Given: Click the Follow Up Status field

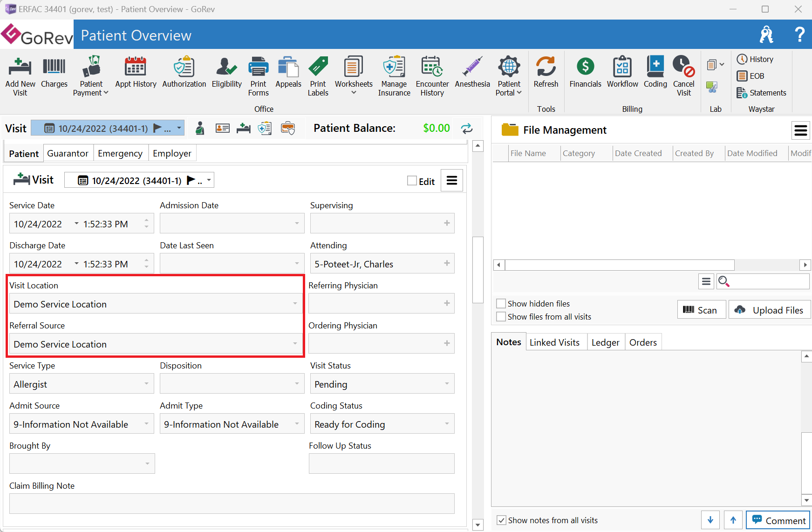Looking at the screenshot, I should (x=382, y=464).
